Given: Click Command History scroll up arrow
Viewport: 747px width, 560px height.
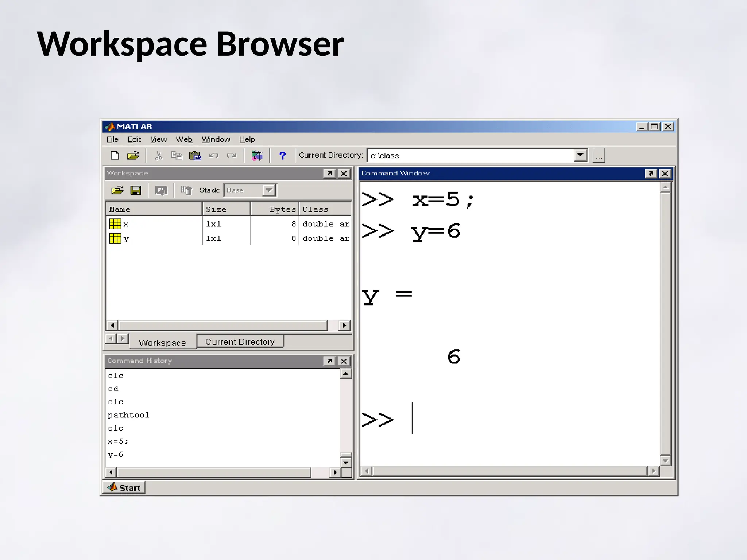Looking at the screenshot, I should [346, 374].
